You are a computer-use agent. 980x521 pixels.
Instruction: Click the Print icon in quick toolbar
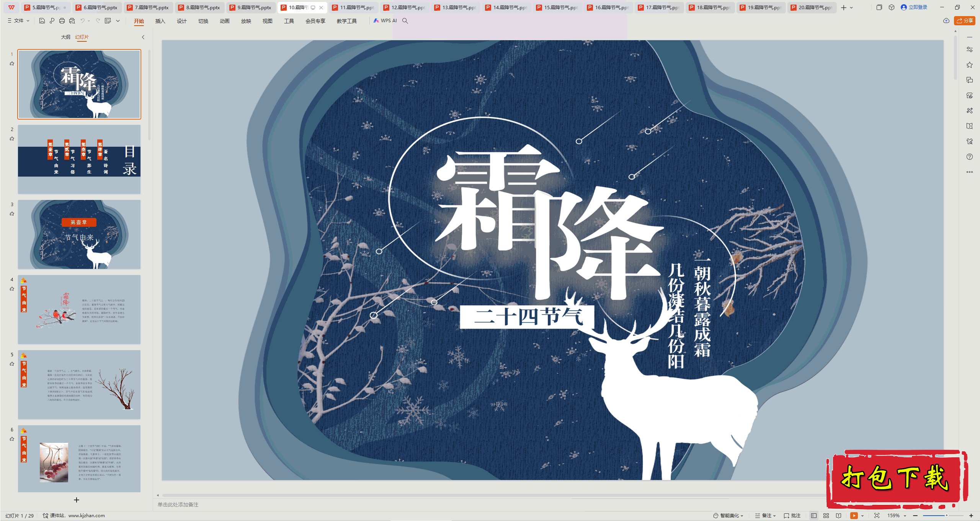[x=62, y=21]
